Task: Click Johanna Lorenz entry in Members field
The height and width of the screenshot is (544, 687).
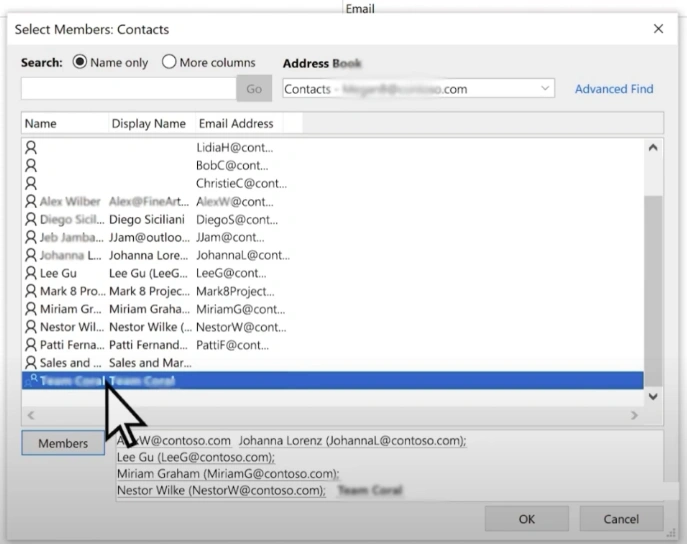Action: point(352,441)
